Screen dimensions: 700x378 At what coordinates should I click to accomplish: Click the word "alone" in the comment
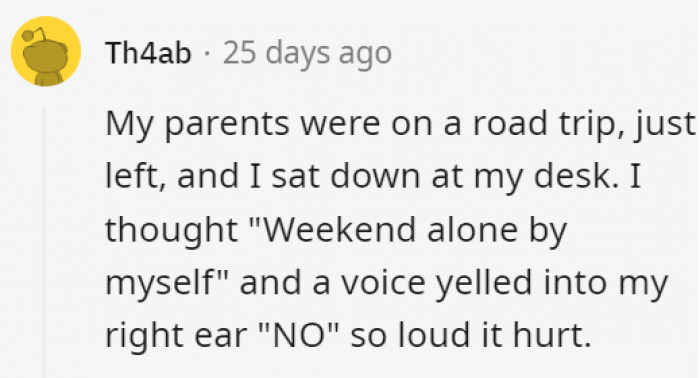point(472,229)
